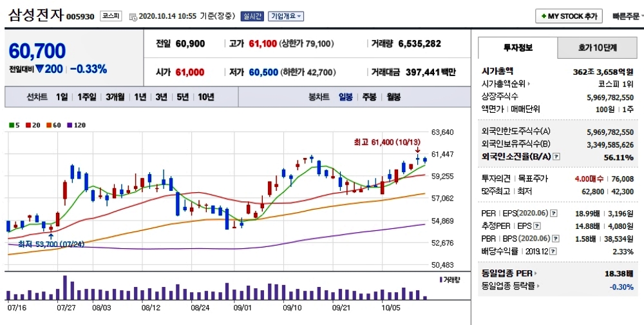Select the 3년 line chart period

coord(162,97)
